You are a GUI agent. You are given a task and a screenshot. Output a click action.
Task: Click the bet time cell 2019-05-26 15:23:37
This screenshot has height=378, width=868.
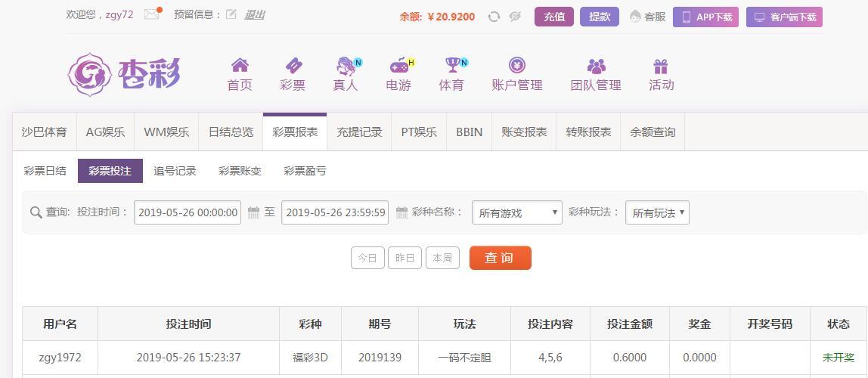point(188,358)
